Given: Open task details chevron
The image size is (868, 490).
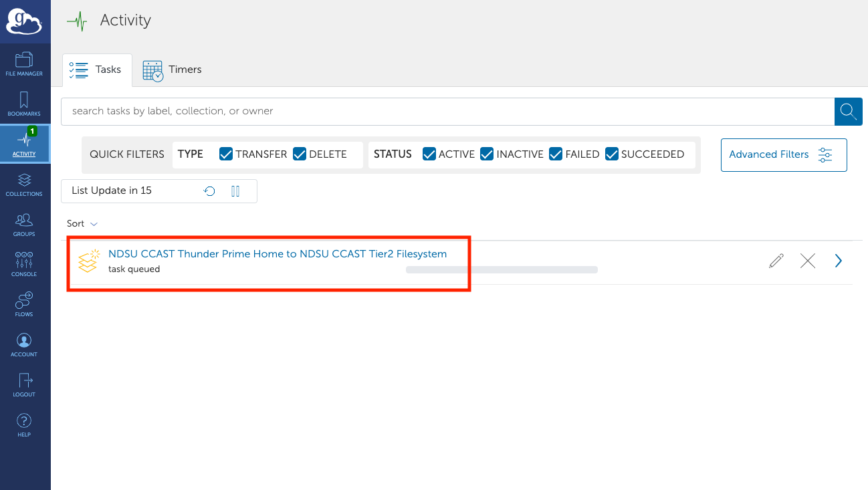Looking at the screenshot, I should point(839,261).
